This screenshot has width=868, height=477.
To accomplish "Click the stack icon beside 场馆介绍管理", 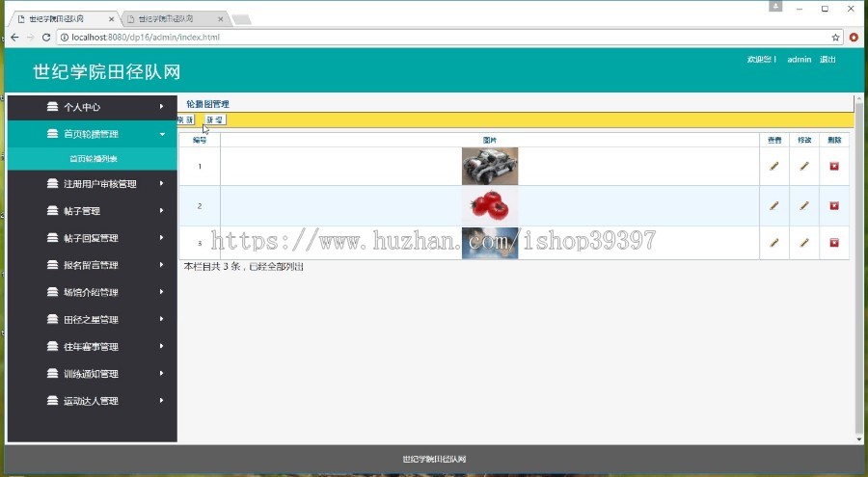I will point(53,292).
